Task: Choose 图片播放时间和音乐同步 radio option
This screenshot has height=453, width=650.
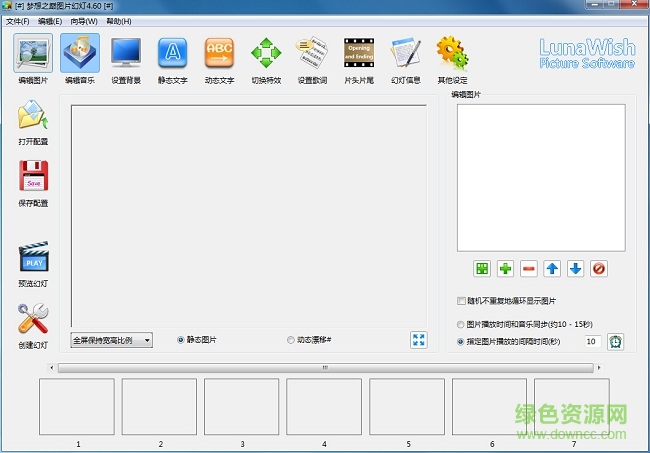Action: (x=461, y=325)
